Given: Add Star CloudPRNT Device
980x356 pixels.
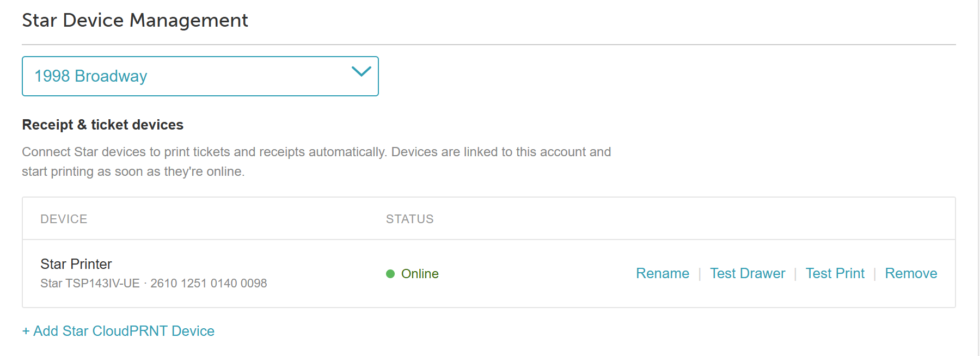Looking at the screenshot, I should pyautogui.click(x=118, y=331).
